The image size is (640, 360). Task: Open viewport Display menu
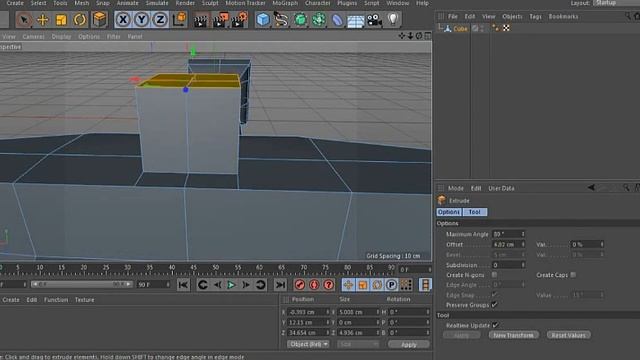[61, 37]
